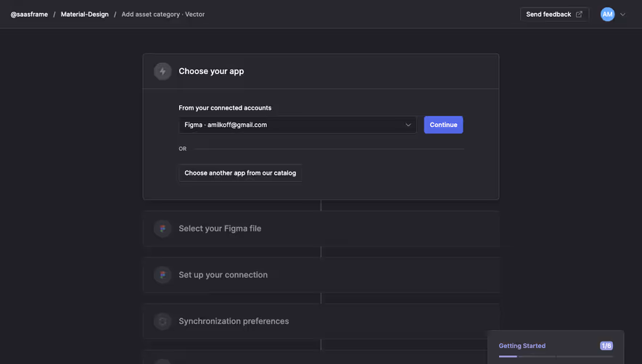Click the Figma icon beside Select your Figma file
Screen dimensions: 642x364
click(x=162, y=228)
